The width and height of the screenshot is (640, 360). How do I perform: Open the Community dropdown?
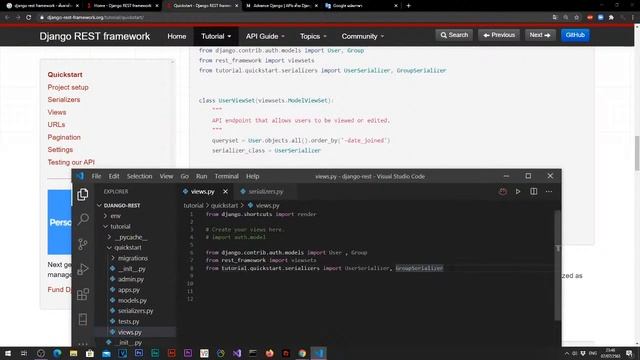tap(363, 36)
